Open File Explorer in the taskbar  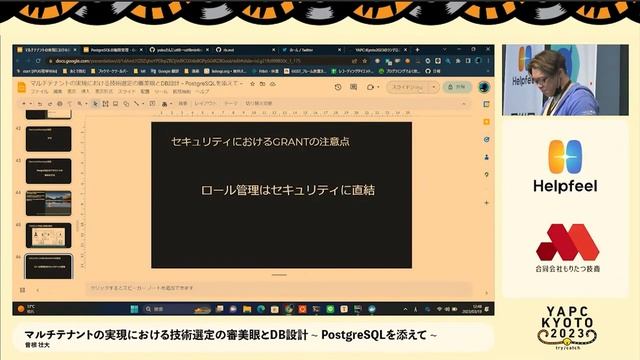247,309
